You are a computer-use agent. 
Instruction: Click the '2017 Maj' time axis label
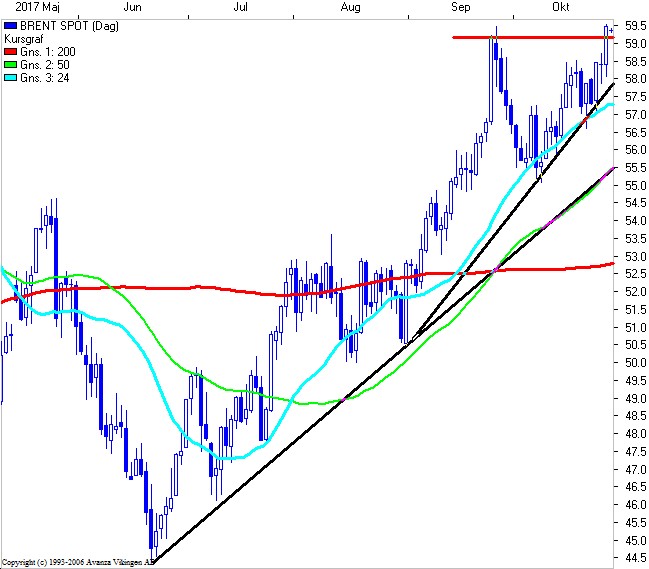point(25,8)
